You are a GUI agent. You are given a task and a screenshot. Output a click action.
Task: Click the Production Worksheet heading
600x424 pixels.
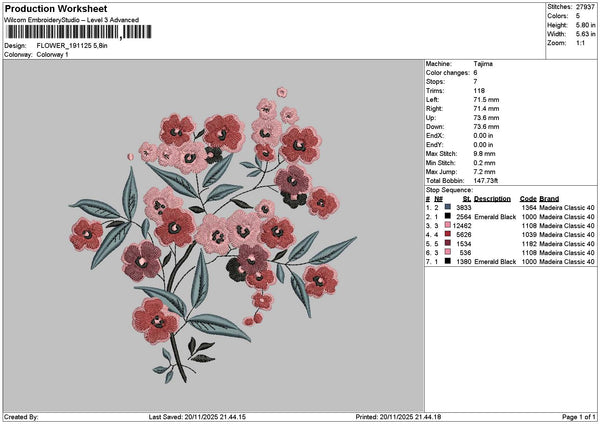(x=56, y=8)
